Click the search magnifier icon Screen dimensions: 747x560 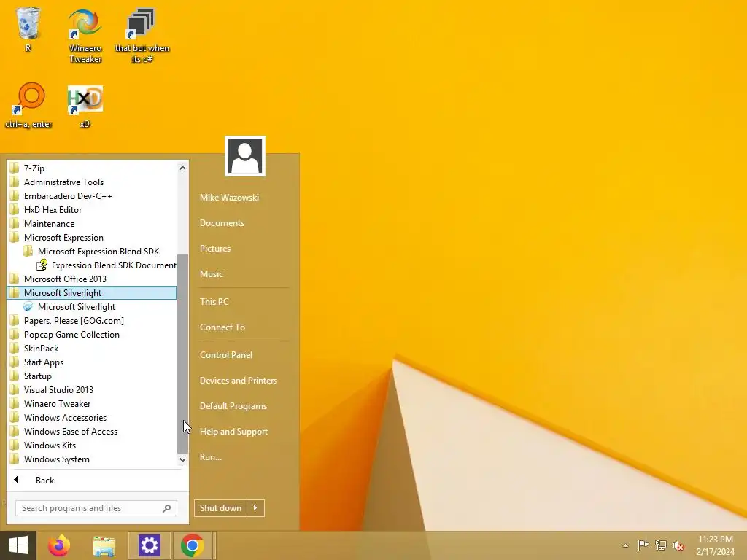(x=167, y=508)
